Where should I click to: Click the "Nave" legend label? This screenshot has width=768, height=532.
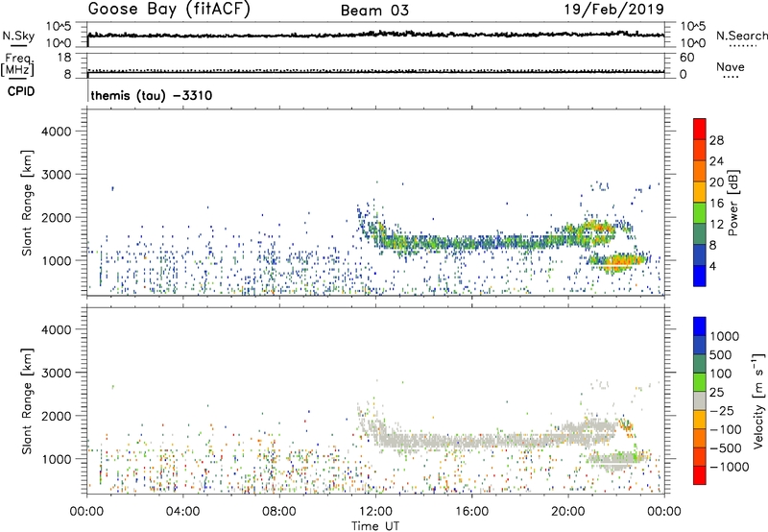pyautogui.click(x=731, y=67)
